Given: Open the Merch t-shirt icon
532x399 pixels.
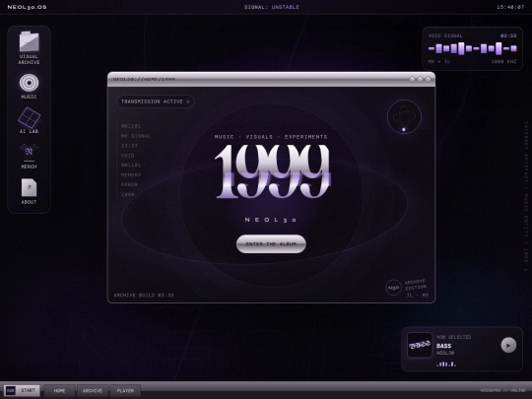Looking at the screenshot, I should [29, 152].
